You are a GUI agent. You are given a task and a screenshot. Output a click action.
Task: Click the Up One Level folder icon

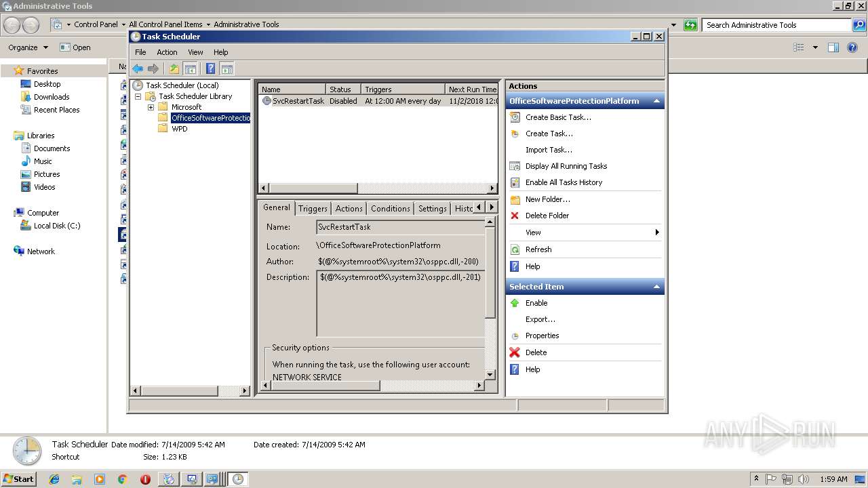point(174,68)
